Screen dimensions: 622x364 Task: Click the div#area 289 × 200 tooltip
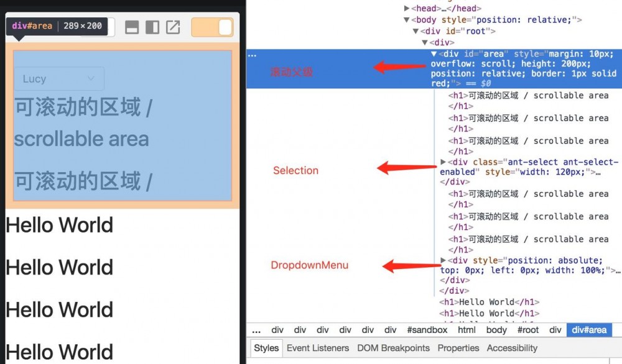tap(57, 26)
